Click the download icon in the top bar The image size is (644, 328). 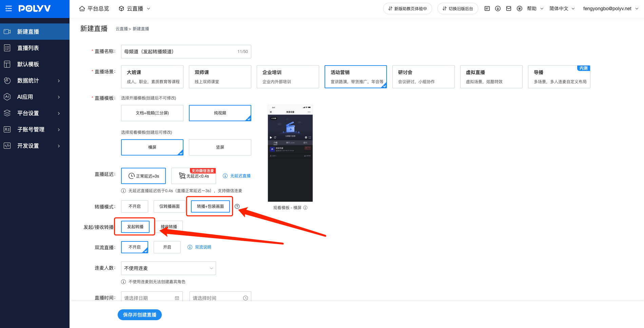pos(498,9)
